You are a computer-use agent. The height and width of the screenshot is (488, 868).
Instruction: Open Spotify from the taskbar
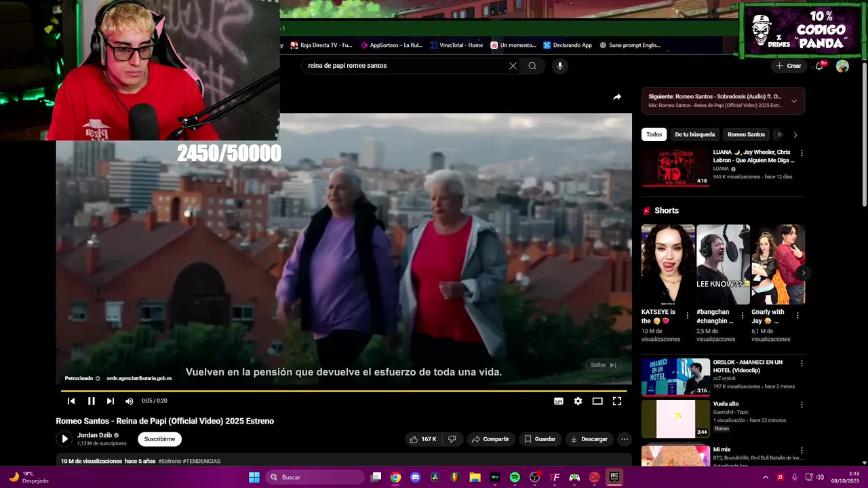(x=515, y=477)
